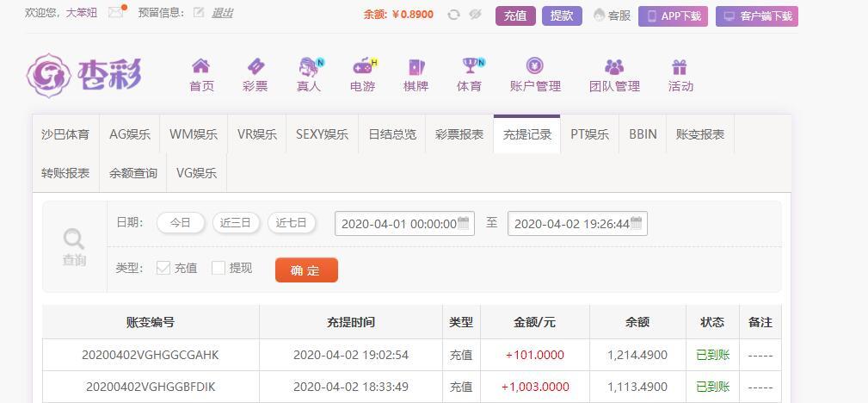Click the 客户端下载 button
The width and height of the screenshot is (868, 403).
[x=757, y=16]
